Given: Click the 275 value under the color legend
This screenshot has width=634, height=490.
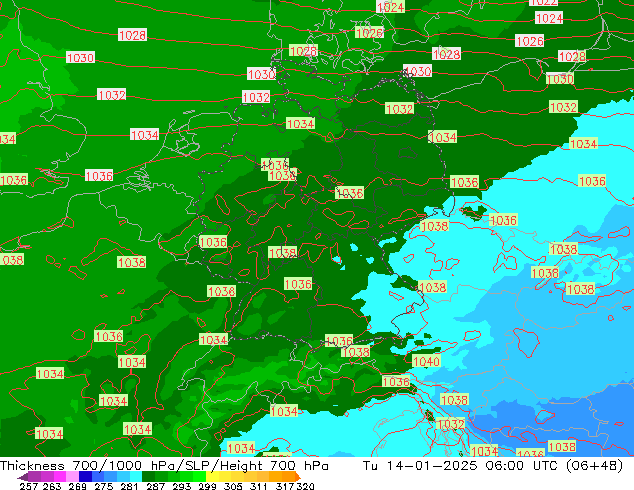Looking at the screenshot, I should 104,486.
